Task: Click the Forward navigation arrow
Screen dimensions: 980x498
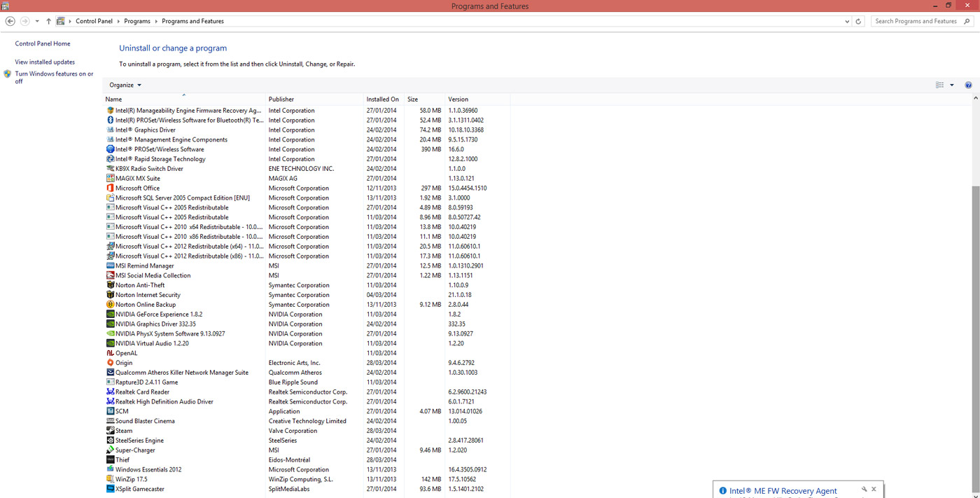Action: [25, 21]
